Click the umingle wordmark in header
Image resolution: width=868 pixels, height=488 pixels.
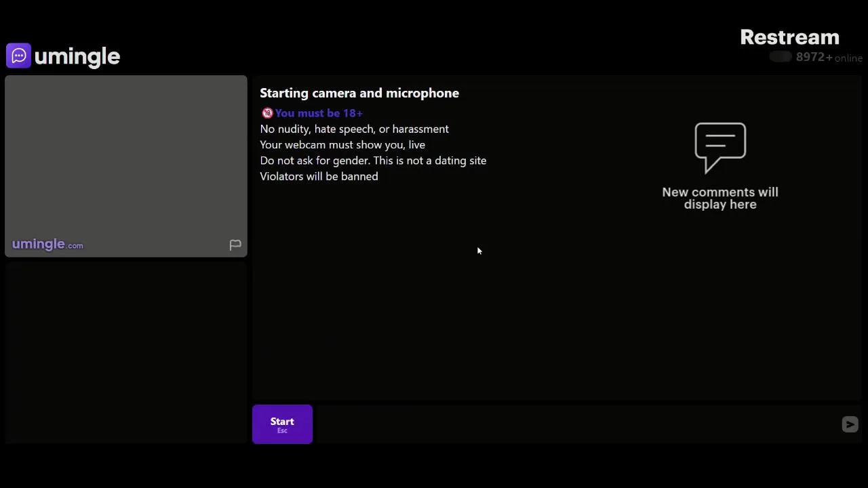(x=77, y=56)
